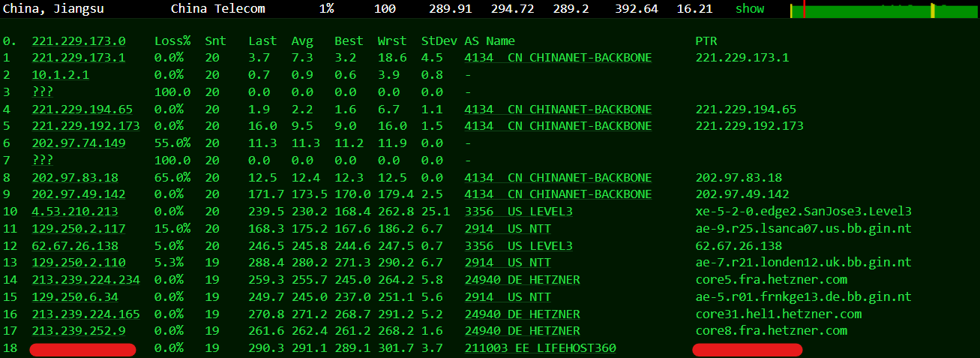Image resolution: width=980 pixels, height=358 pixels.
Task: Select the 55.0% loss value in hop 6
Action: [x=172, y=143]
